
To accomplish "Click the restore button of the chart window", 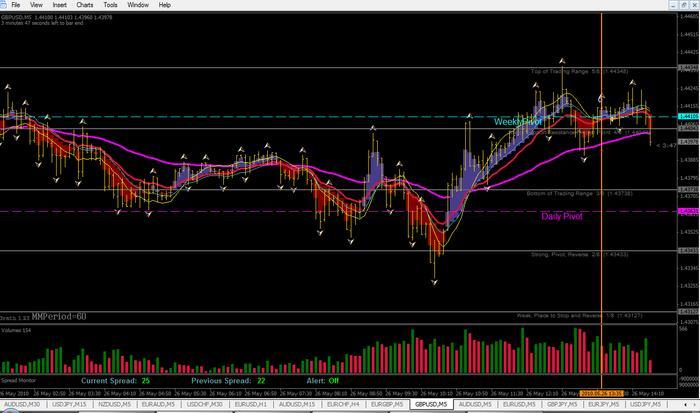I will click(683, 5).
